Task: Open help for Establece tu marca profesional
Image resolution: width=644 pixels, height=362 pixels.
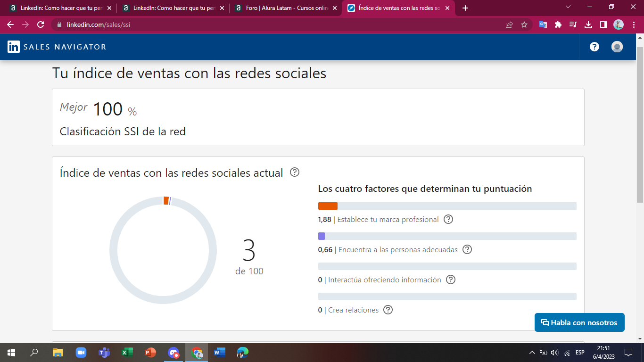Action: click(x=448, y=219)
